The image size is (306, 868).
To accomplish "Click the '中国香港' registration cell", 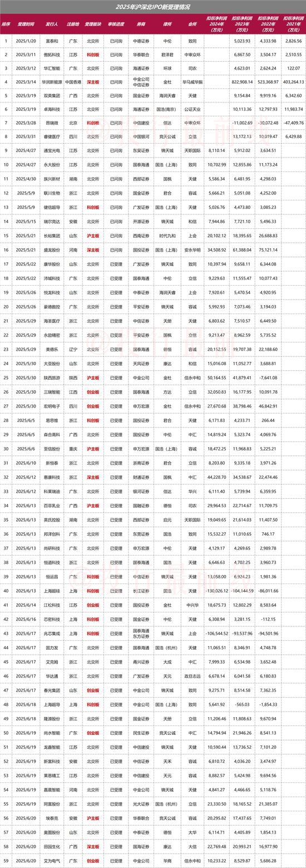I will click(x=73, y=81).
